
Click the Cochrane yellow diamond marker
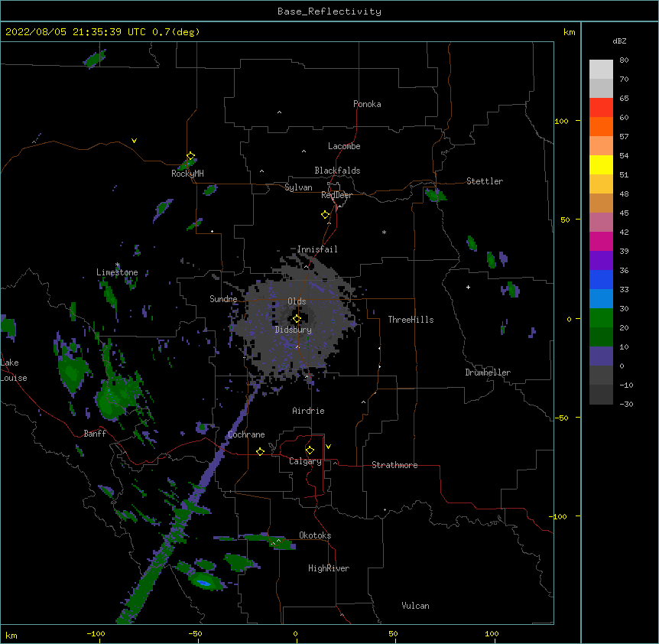pyautogui.click(x=260, y=451)
